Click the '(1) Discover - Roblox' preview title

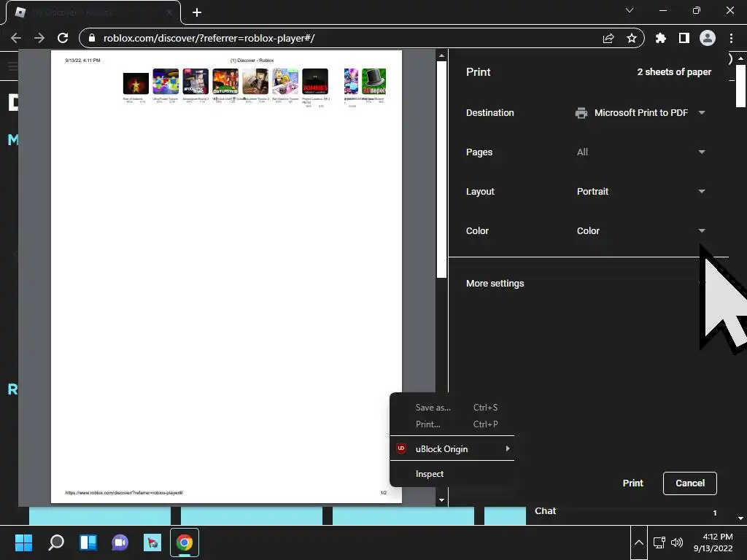coord(252,61)
